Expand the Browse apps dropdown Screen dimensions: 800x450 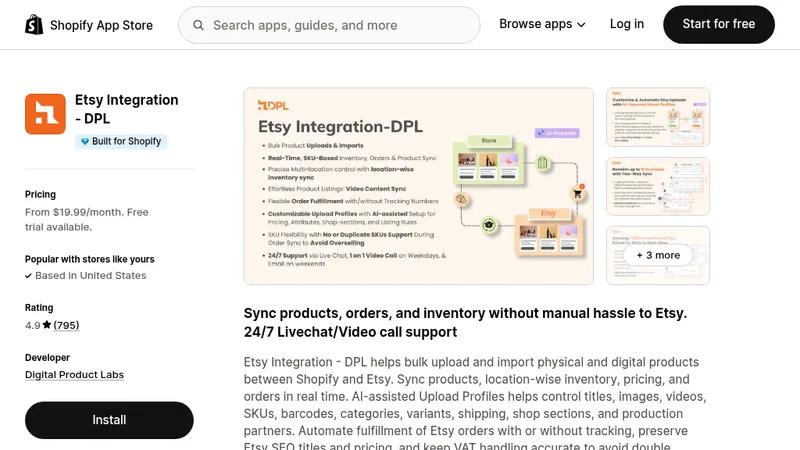(542, 24)
